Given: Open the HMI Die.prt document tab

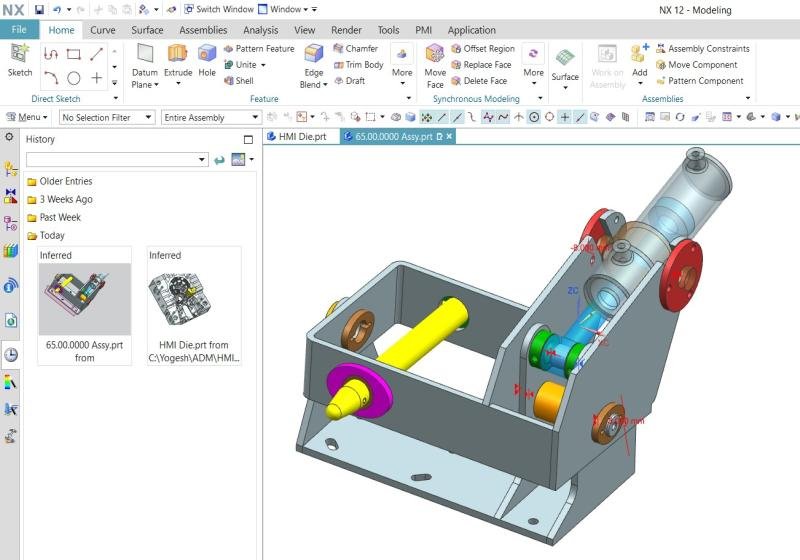Looking at the screenshot, I should [x=301, y=136].
